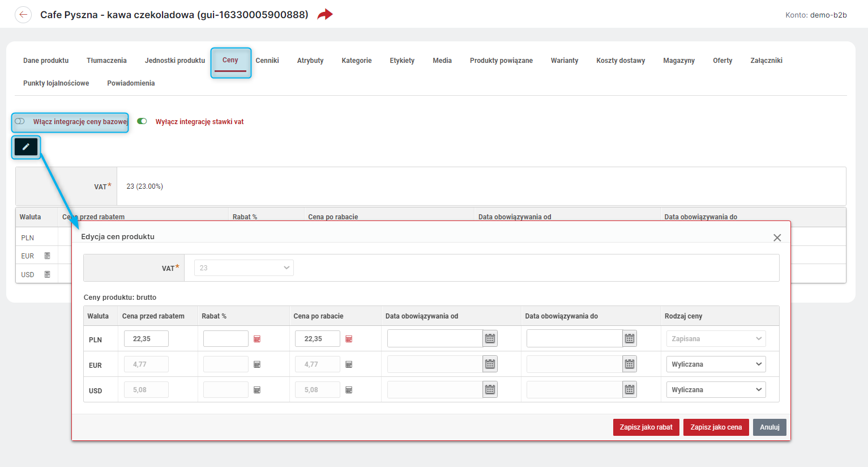
Task: Click calculator icon beside USD Cena po rabacie
Action: coord(349,390)
